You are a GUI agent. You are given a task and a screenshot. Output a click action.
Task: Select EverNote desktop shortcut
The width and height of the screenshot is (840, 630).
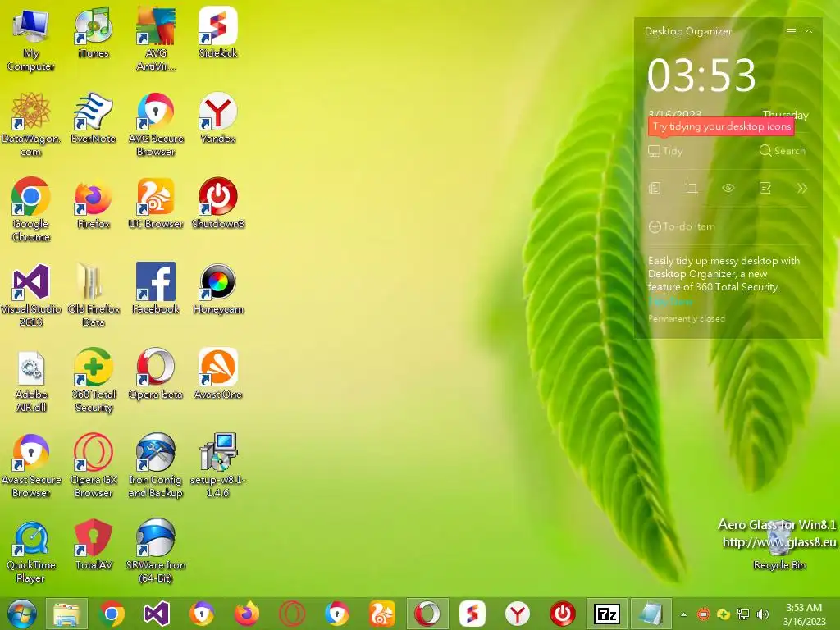coord(94,118)
